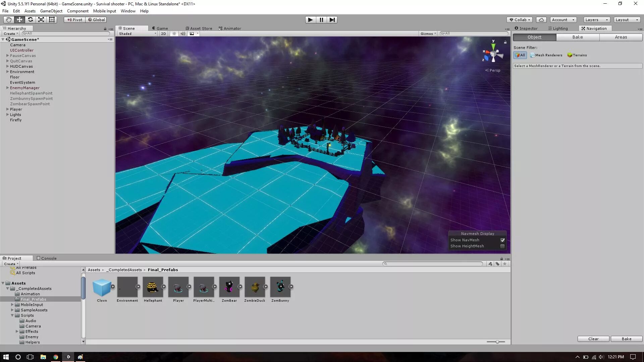Click the 2D view toggle icon
This screenshot has width=644, height=362.
[x=163, y=34]
